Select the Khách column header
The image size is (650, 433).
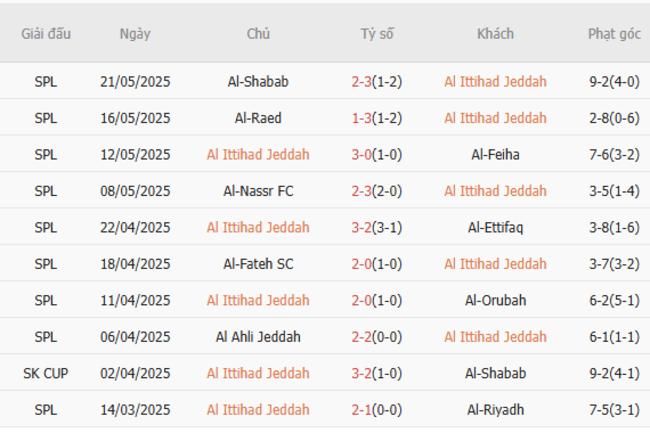[495, 34]
